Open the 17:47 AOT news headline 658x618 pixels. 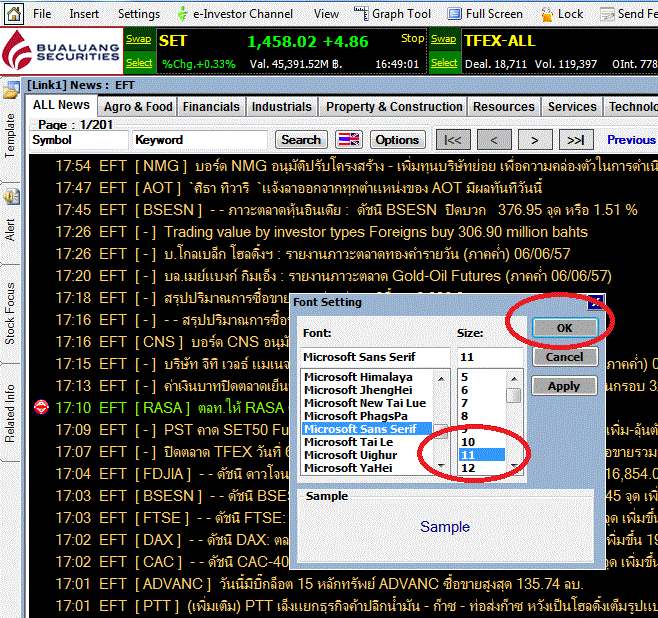(298, 188)
